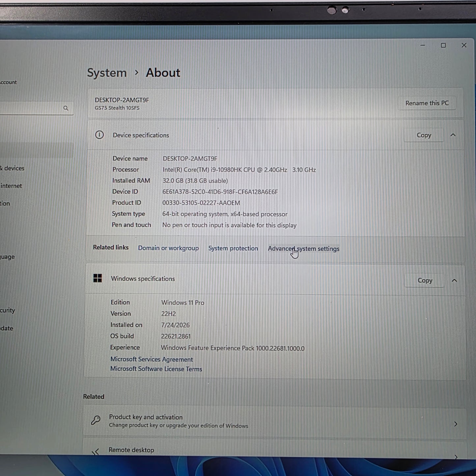Open Advanced system settings link
The width and height of the screenshot is (476, 476).
(x=303, y=249)
